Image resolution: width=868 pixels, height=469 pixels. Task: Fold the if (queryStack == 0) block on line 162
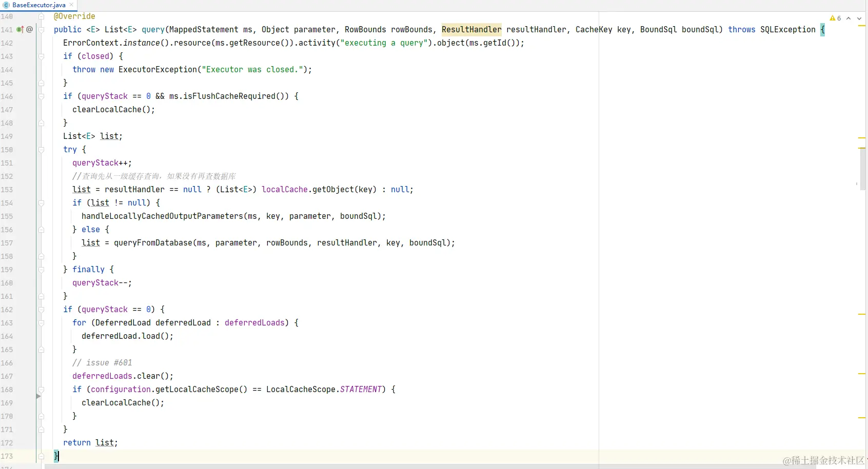[x=41, y=310]
